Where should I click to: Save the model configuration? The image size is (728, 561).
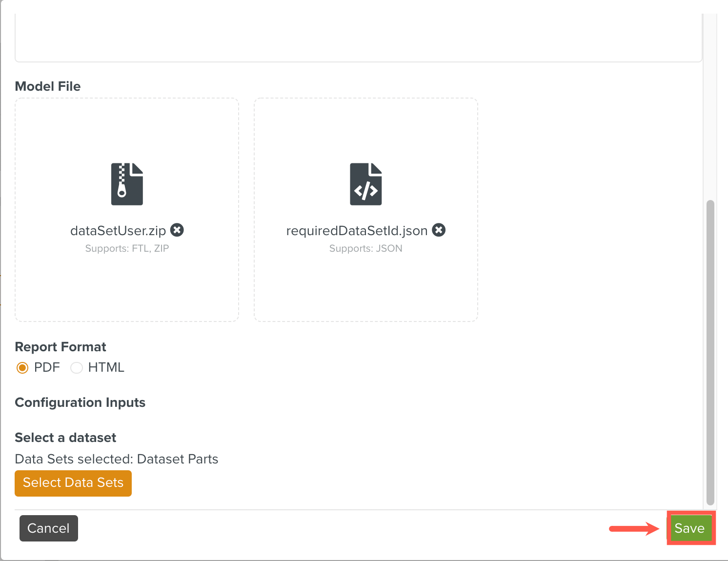pos(689,528)
